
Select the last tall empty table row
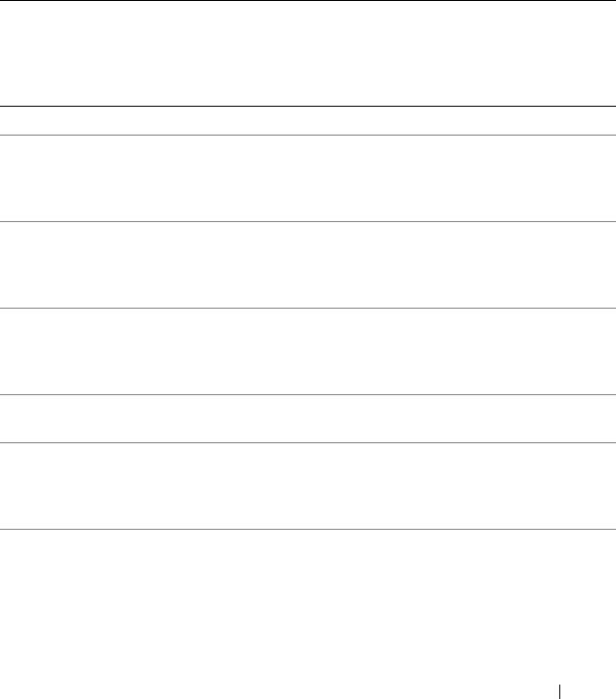[308, 486]
